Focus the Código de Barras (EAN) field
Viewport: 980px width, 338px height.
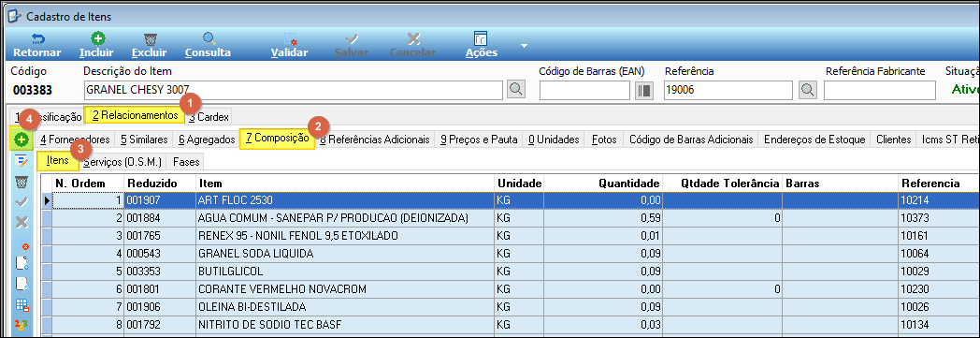[x=584, y=90]
